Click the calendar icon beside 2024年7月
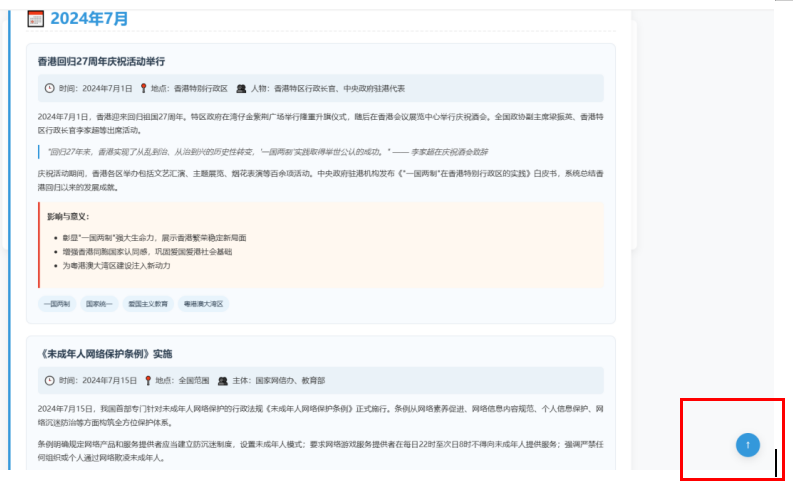 [35, 19]
